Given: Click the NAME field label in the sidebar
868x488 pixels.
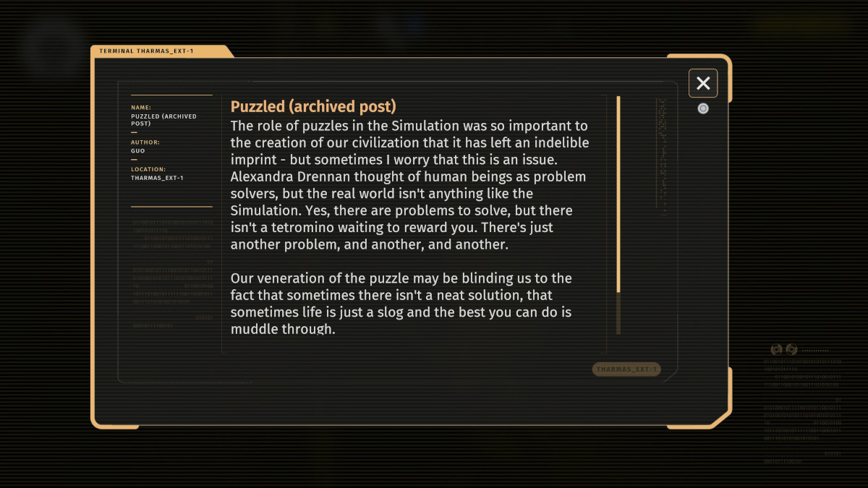Looking at the screenshot, I should coord(141,108).
